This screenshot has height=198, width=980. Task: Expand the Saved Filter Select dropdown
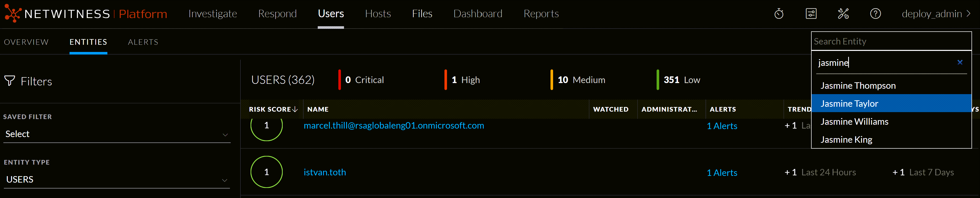click(116, 134)
